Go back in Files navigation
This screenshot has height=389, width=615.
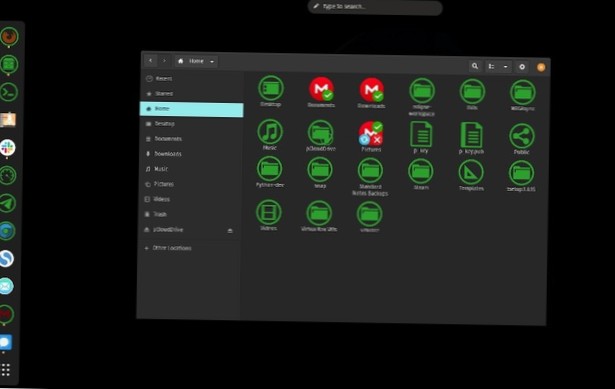[x=151, y=60]
